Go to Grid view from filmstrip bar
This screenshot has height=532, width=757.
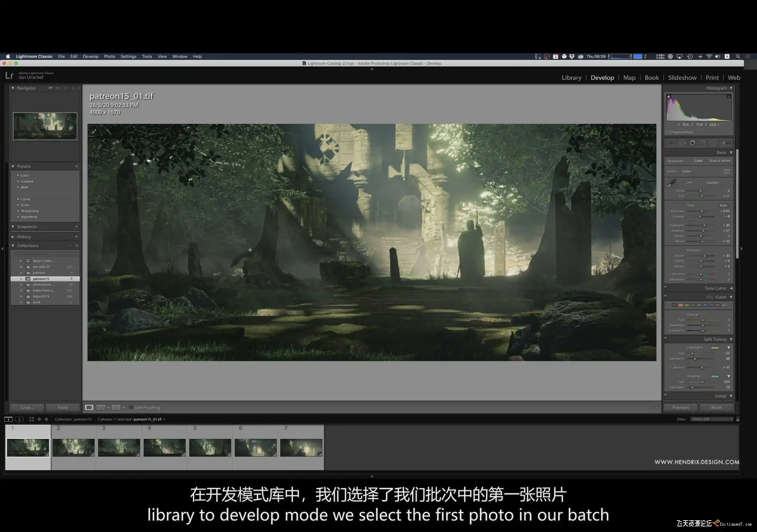[31, 419]
